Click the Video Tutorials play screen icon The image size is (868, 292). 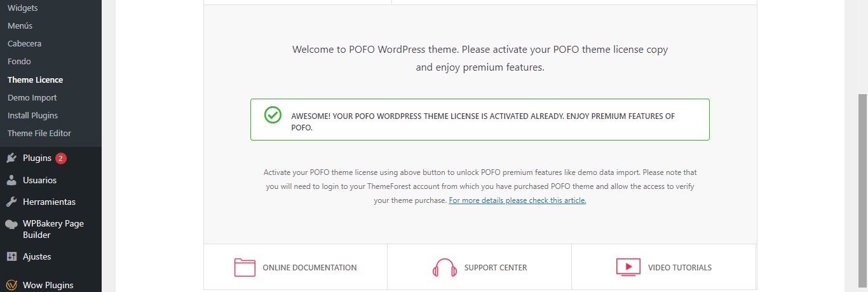point(628,267)
